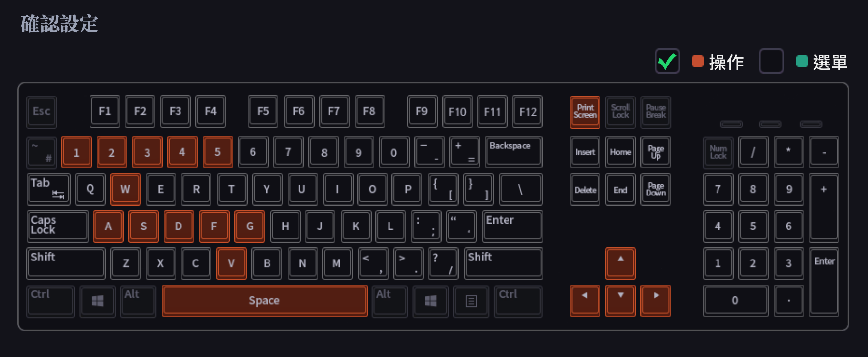Click the Backspace key

pos(513,152)
